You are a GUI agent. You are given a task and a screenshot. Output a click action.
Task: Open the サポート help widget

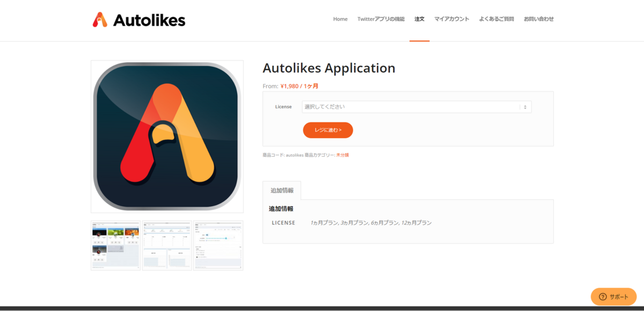coord(613,296)
